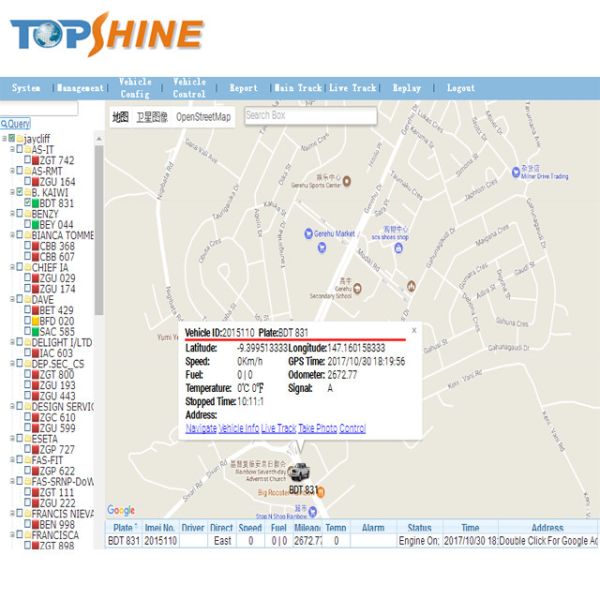600x600 pixels.
Task: Uncheck the B. KAIWI group checkbox
Action: [20, 192]
